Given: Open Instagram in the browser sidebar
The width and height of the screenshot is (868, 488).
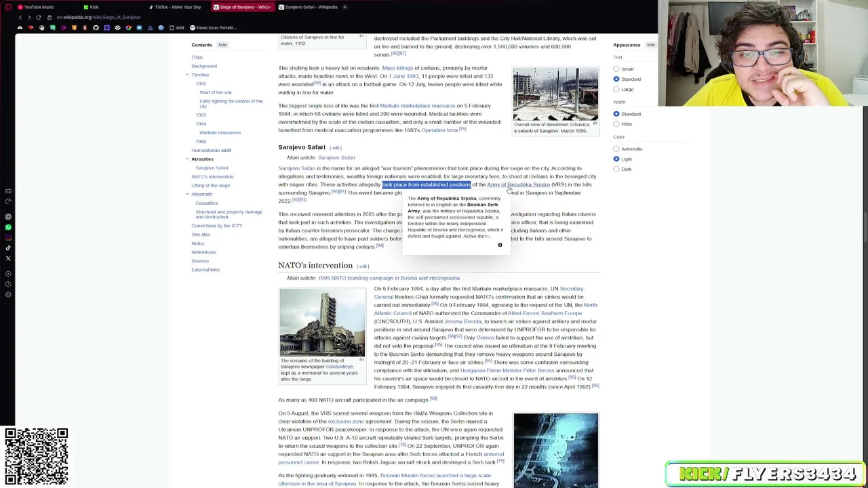Looking at the screenshot, I should pos(8,237).
